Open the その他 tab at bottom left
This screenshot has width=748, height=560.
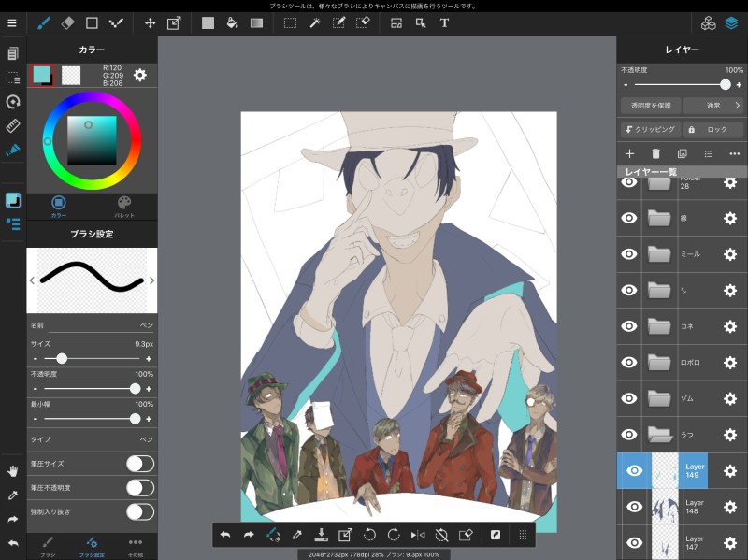coord(135,546)
